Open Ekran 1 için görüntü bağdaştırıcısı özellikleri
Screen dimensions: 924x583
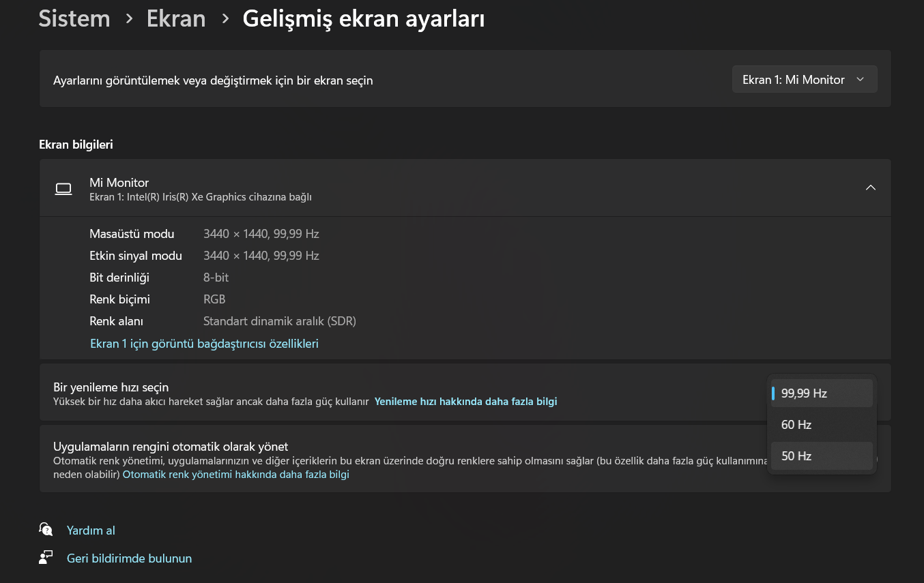pyautogui.click(x=204, y=343)
